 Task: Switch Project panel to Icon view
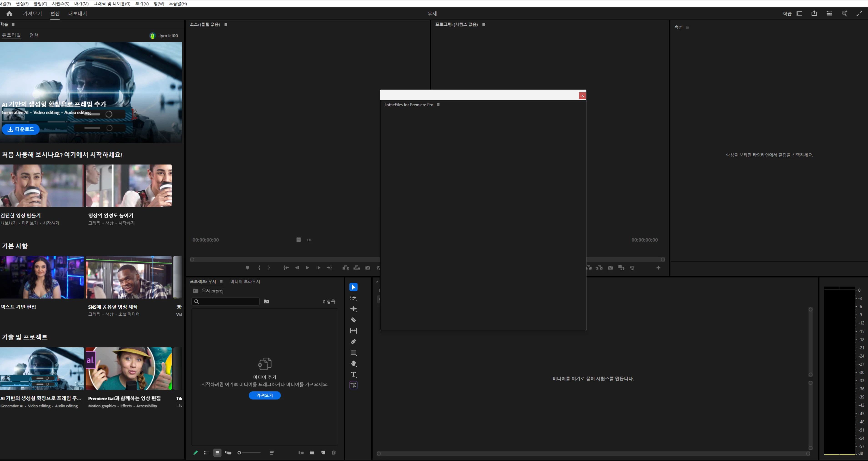[x=217, y=453]
